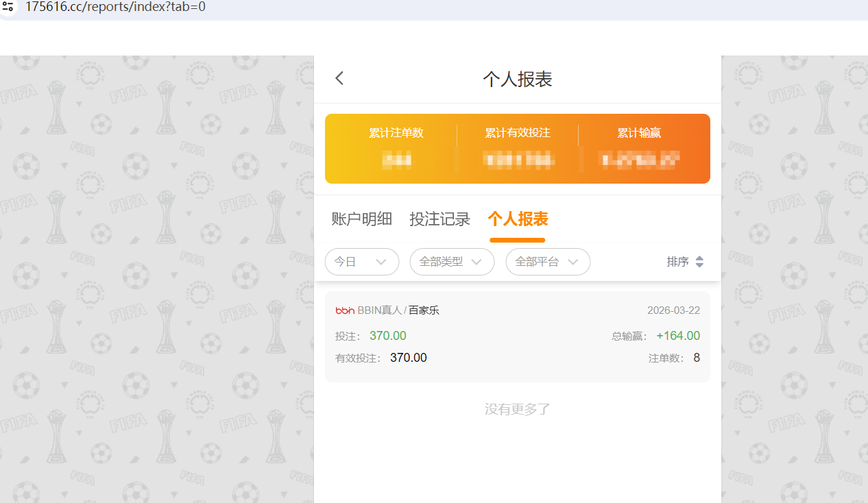Select the 累计输赢 summary block

[x=639, y=147]
